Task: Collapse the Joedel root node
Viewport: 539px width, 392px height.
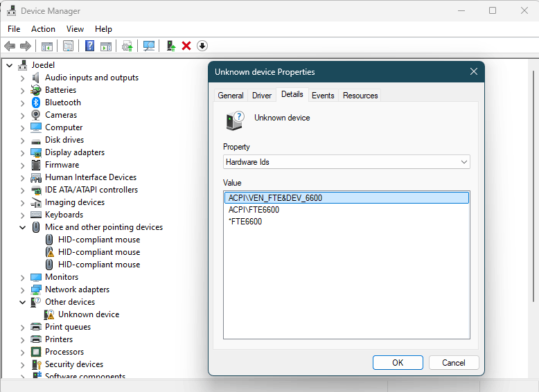Action: (10, 65)
